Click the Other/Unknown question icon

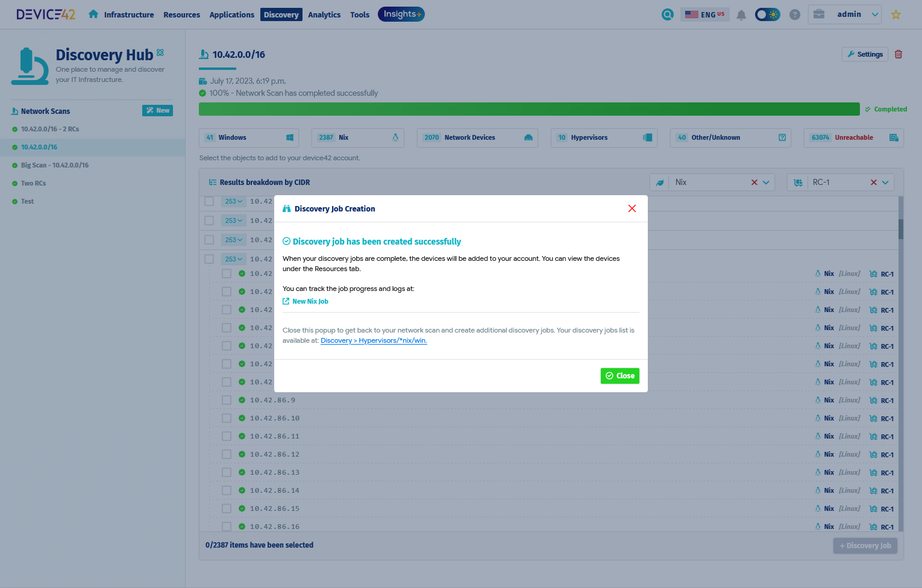pyautogui.click(x=782, y=137)
